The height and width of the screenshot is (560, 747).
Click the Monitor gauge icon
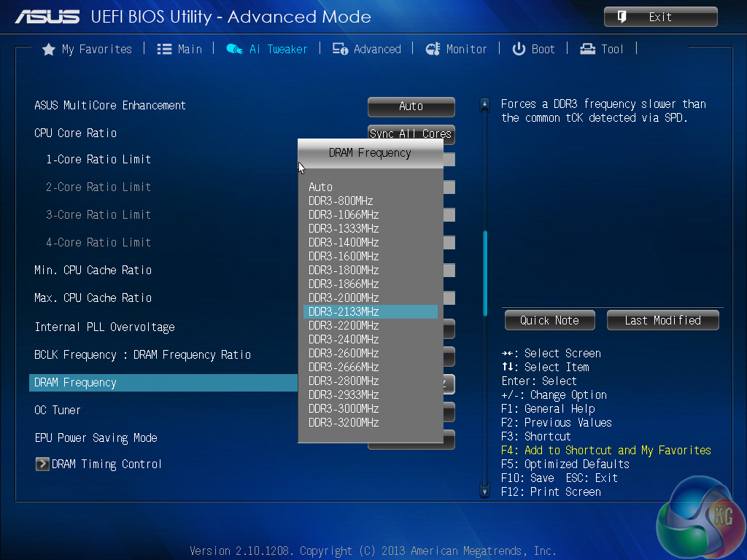pyautogui.click(x=433, y=49)
